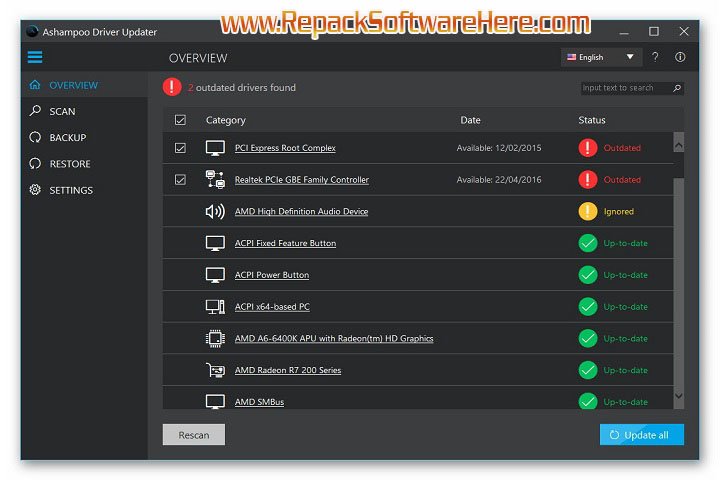
Task: Click green check for ACPI x64-based PC
Action: (x=588, y=306)
